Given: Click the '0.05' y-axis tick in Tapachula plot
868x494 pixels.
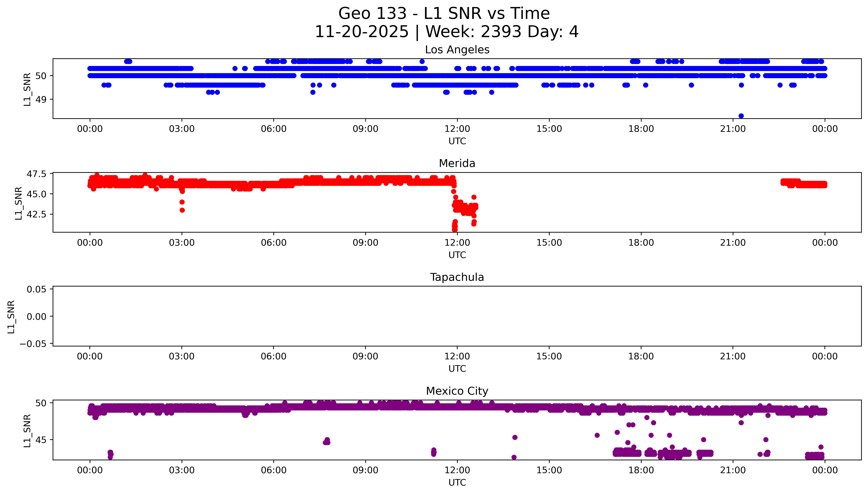Looking at the screenshot, I should click(37, 289).
